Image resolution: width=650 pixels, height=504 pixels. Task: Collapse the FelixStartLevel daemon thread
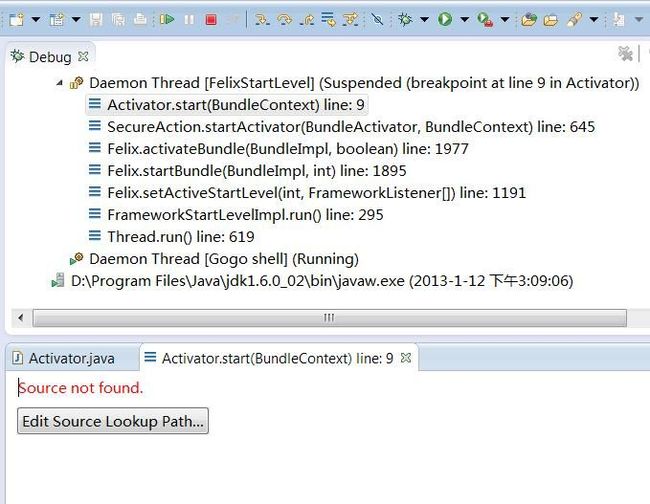pos(59,83)
